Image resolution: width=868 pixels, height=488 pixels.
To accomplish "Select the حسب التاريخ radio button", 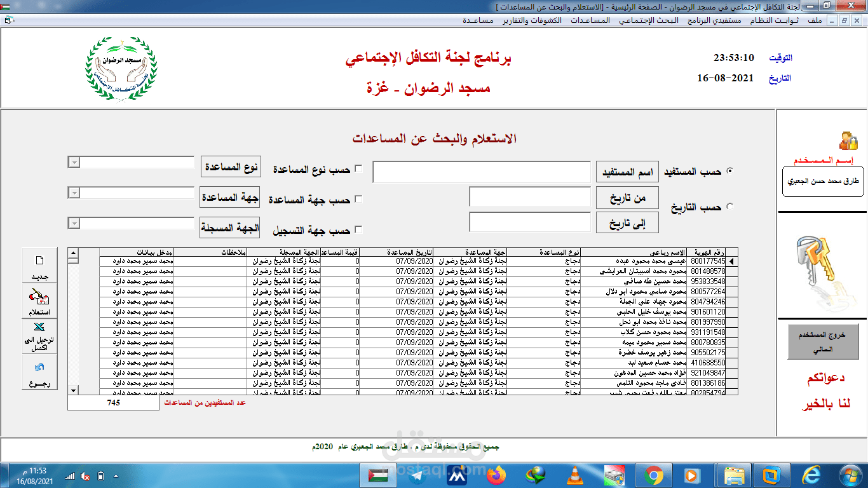I will point(729,207).
